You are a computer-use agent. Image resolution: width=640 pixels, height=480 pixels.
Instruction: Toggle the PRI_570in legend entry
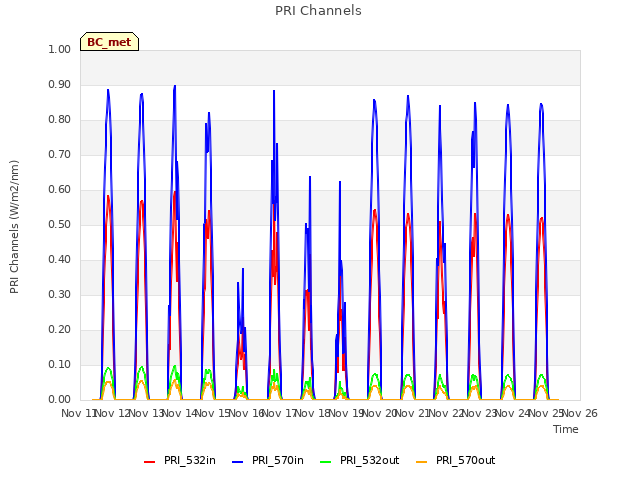(x=268, y=460)
